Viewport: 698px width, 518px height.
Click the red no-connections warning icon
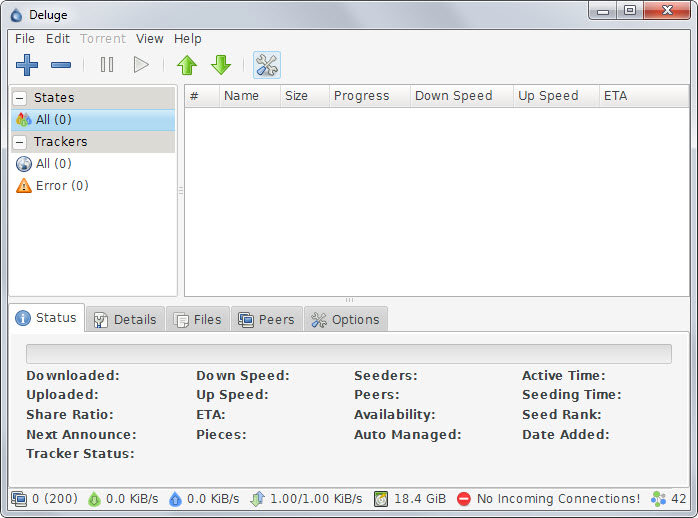click(464, 499)
